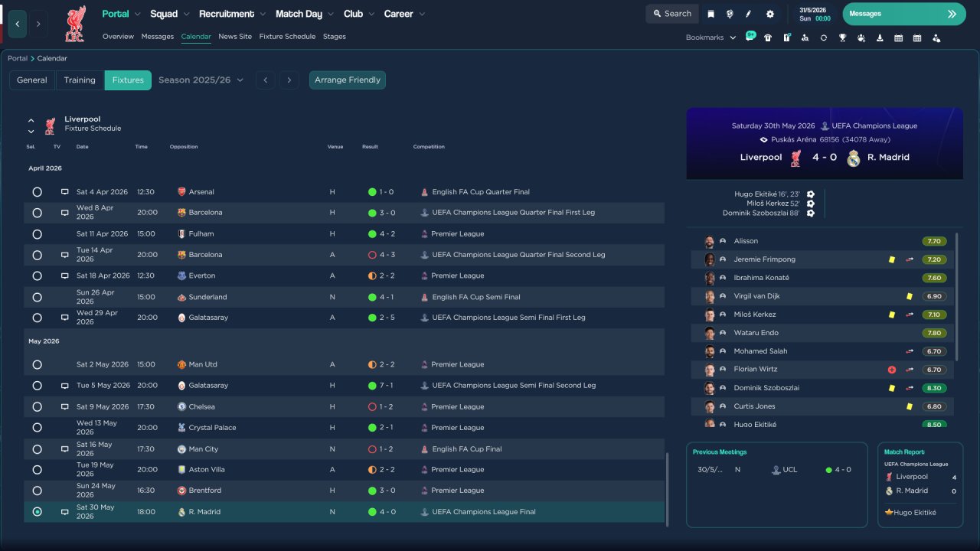The width and height of the screenshot is (980, 551).
Task: Click the Real Madrid crest in match header
Action: click(854, 158)
